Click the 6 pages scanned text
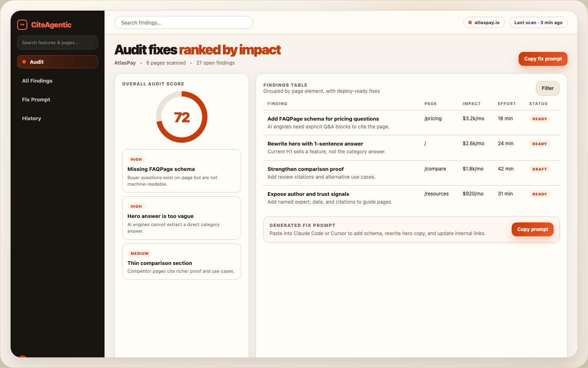588x368 pixels. [x=166, y=63]
